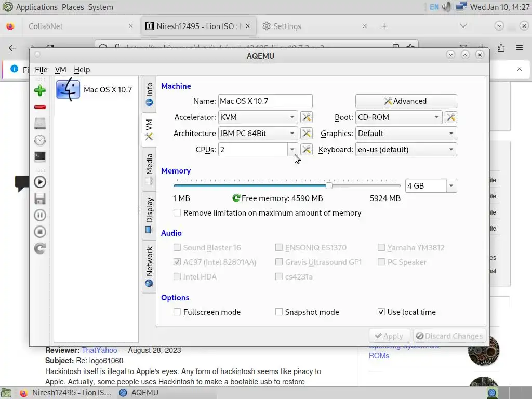Viewport: 532px width, 399px height.
Task: Open the Boot CD-ROM dropdown
Action: click(x=398, y=117)
